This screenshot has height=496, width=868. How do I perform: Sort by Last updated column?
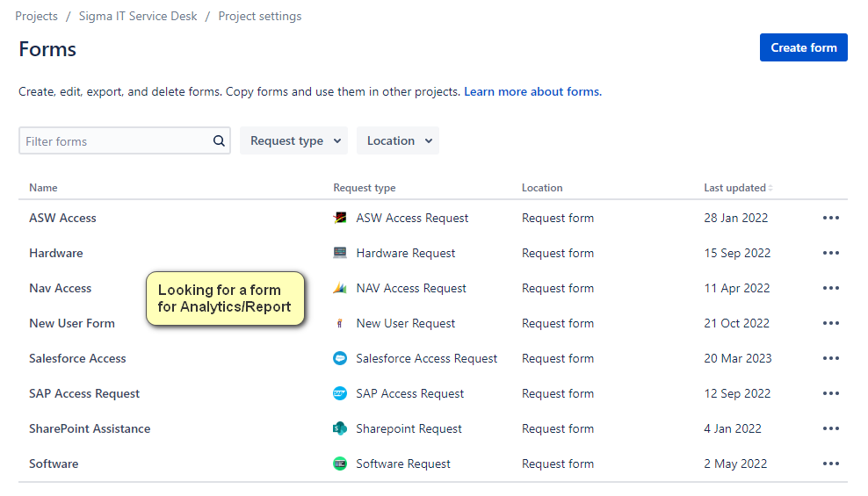coord(735,188)
